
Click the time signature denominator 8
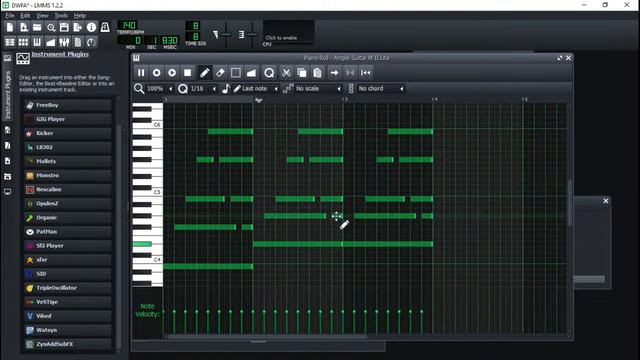click(193, 36)
